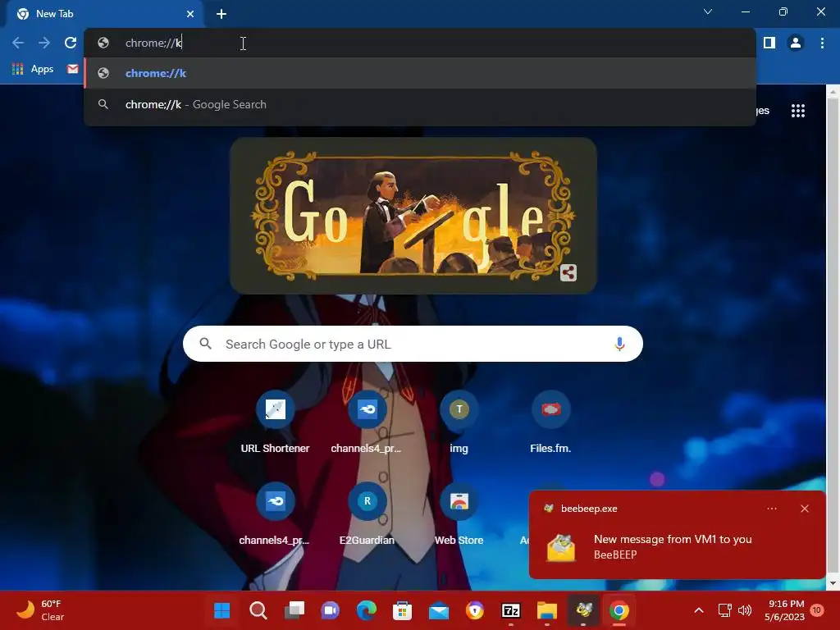Close the New Tab tab
The height and width of the screenshot is (630, 840).
click(x=190, y=14)
